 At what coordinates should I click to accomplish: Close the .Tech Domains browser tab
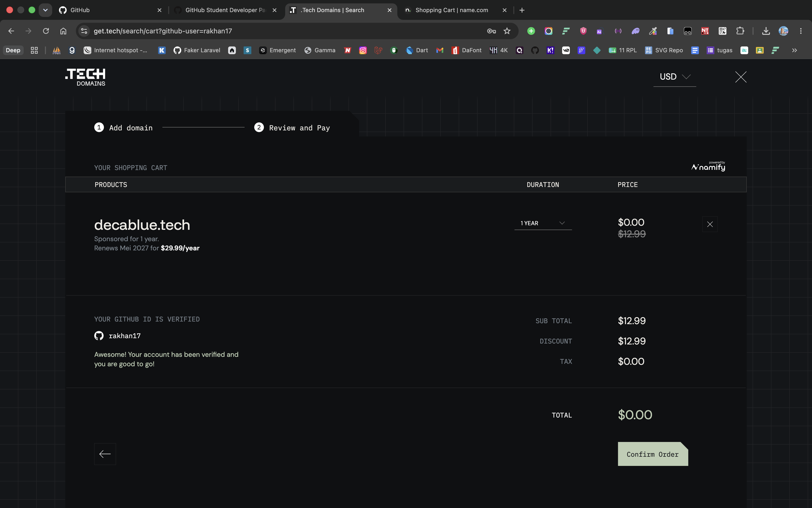coord(389,10)
